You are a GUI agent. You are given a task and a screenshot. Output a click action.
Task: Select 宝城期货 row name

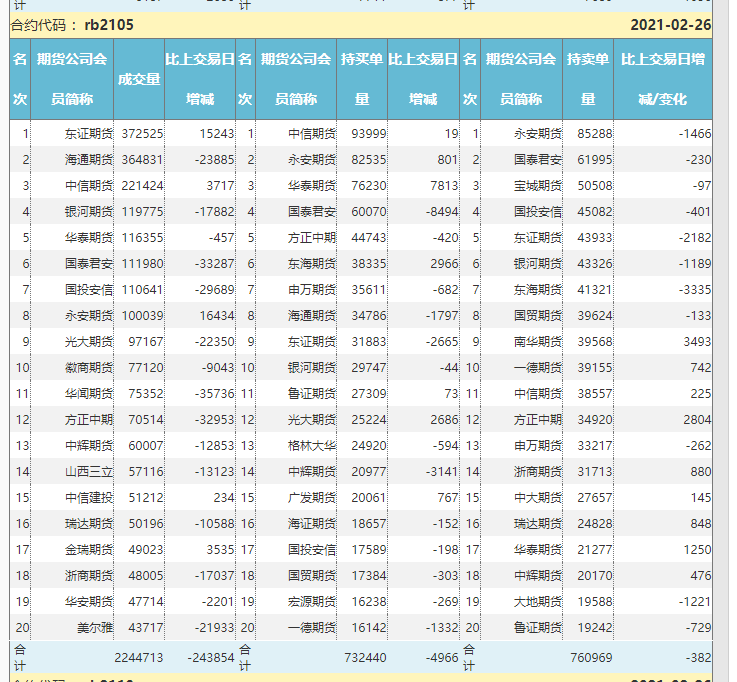point(538,186)
